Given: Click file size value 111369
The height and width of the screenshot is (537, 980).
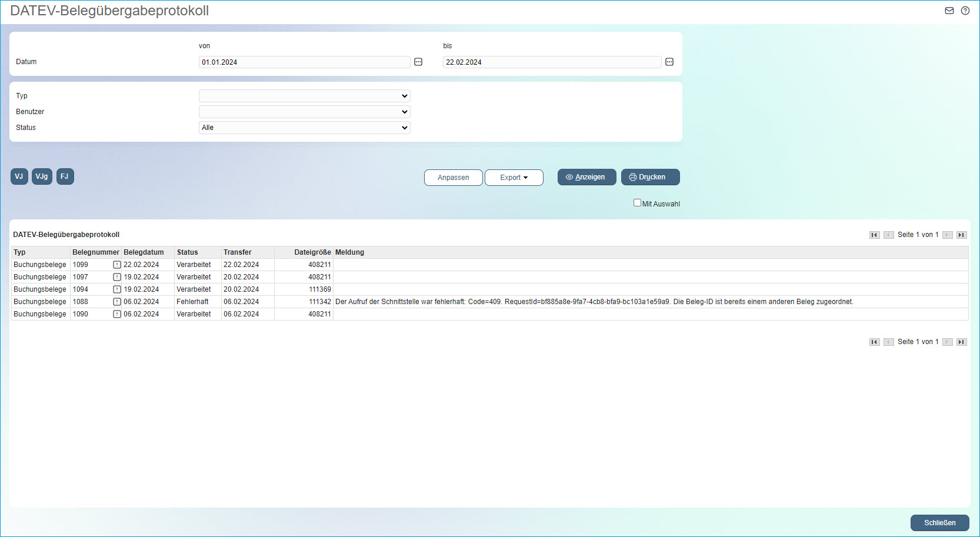Looking at the screenshot, I should coord(320,289).
